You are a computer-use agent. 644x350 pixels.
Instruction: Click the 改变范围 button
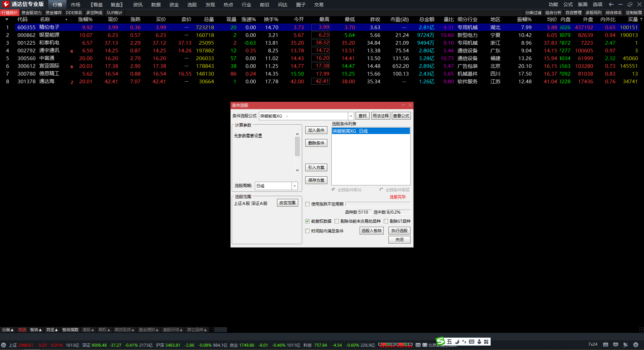[287, 203]
